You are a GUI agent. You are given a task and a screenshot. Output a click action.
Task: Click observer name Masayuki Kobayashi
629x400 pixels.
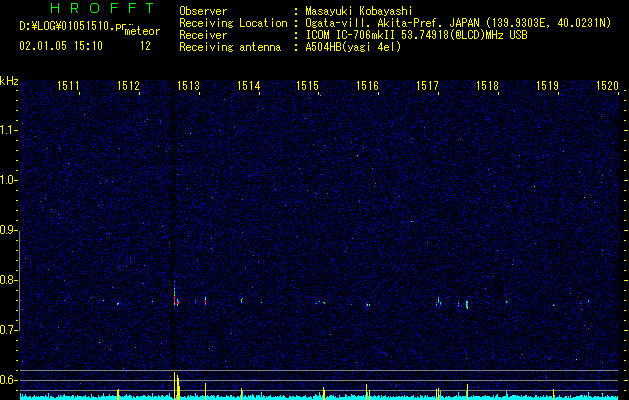(x=359, y=11)
